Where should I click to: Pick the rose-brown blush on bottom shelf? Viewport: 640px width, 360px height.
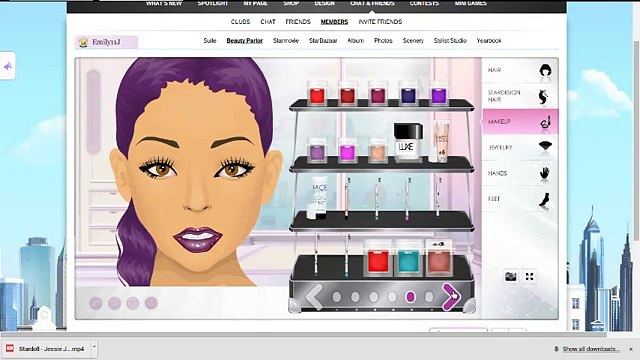tap(439, 257)
